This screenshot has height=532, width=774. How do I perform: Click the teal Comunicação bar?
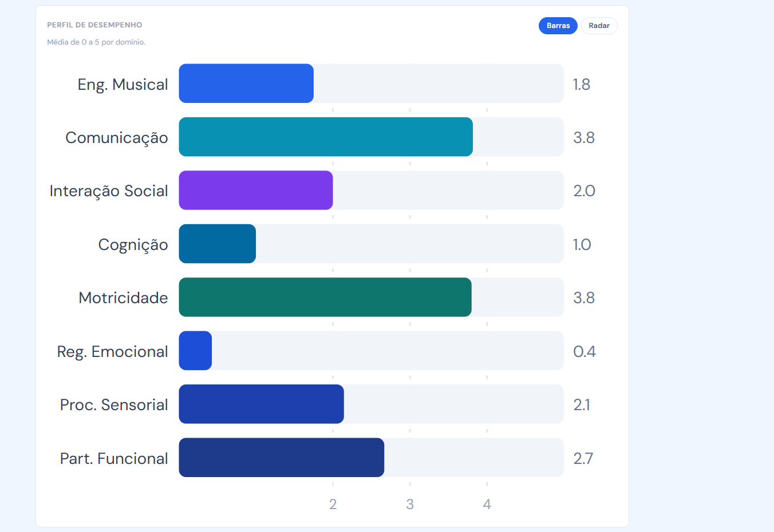click(326, 137)
